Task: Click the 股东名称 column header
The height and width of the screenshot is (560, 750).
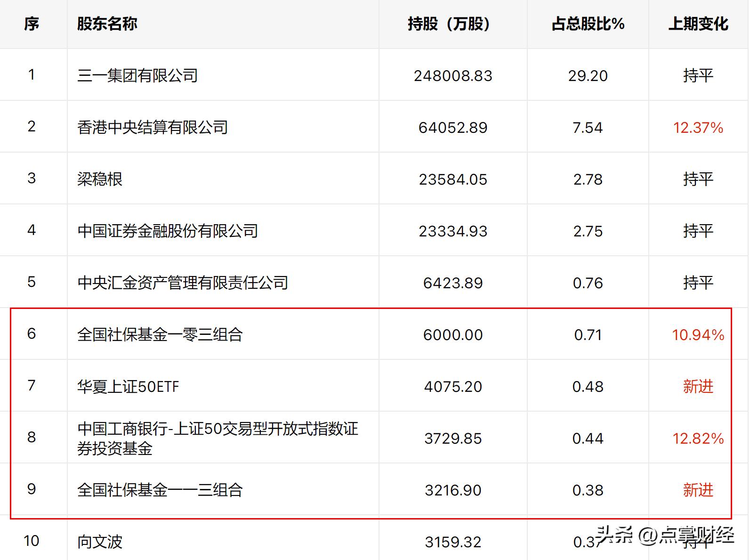Action: coord(107,24)
